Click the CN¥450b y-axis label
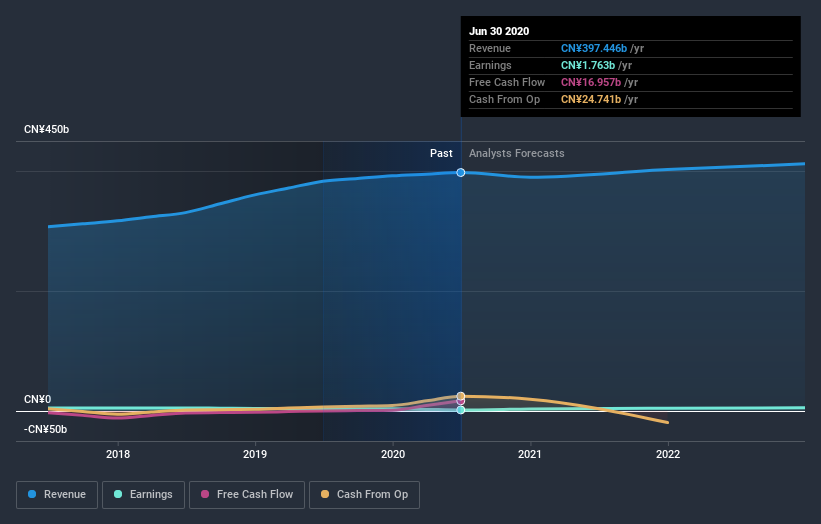The width and height of the screenshot is (821, 524). [47, 129]
